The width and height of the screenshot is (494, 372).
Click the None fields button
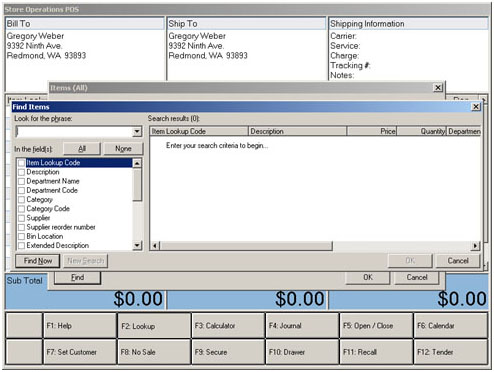pyautogui.click(x=123, y=149)
